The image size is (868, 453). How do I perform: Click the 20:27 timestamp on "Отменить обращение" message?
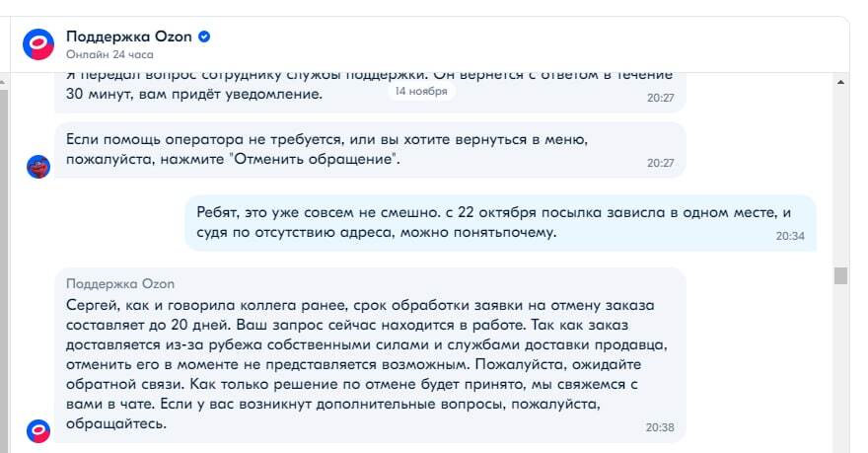point(660,162)
